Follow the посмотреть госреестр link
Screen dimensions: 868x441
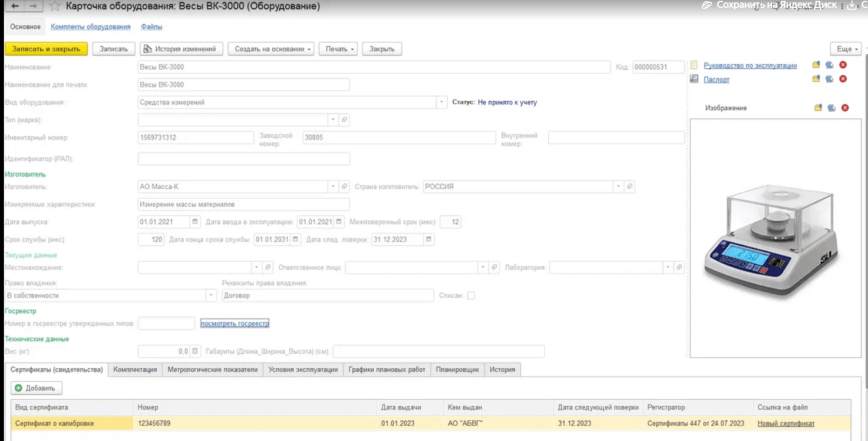(235, 324)
